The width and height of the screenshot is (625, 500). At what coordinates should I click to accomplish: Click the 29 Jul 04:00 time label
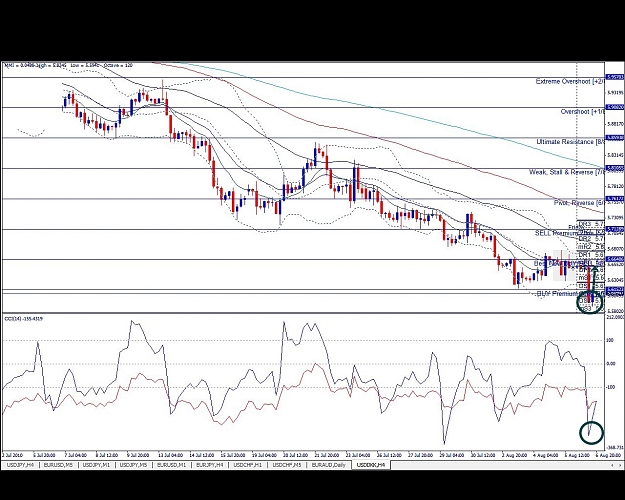(x=452, y=455)
